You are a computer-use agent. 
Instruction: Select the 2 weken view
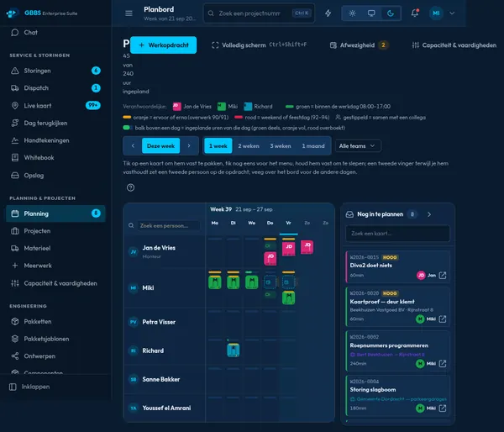pyautogui.click(x=249, y=145)
